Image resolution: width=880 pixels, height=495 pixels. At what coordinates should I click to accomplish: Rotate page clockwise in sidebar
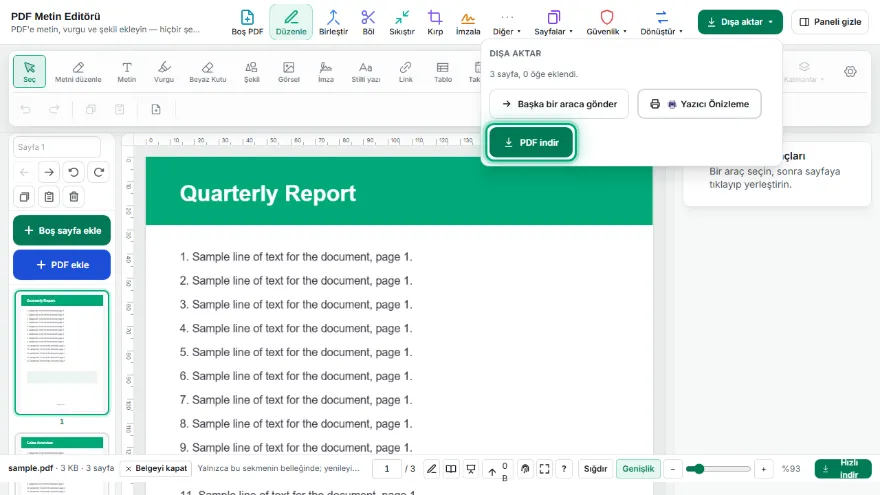click(x=99, y=172)
